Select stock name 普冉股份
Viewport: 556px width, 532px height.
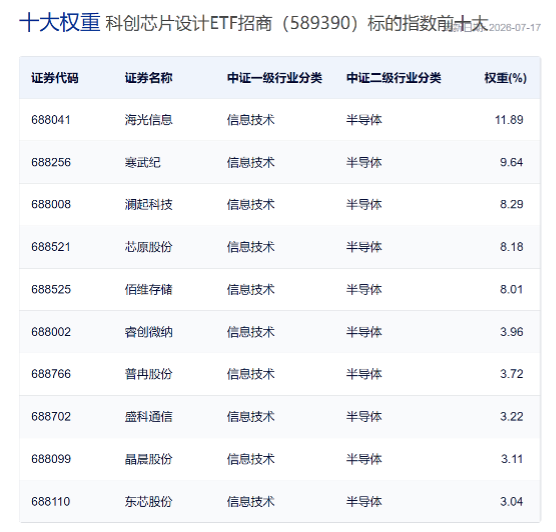[x=148, y=374]
